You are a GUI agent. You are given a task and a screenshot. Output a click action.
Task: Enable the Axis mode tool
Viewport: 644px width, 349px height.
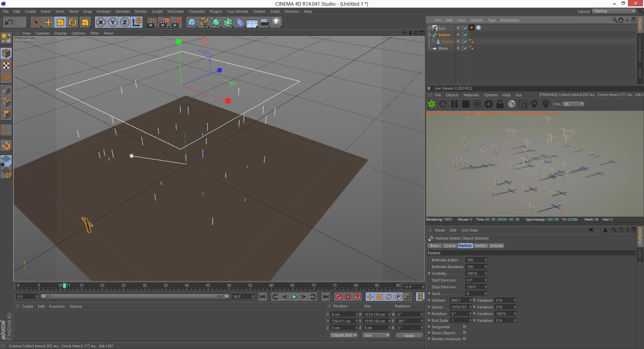6,130
